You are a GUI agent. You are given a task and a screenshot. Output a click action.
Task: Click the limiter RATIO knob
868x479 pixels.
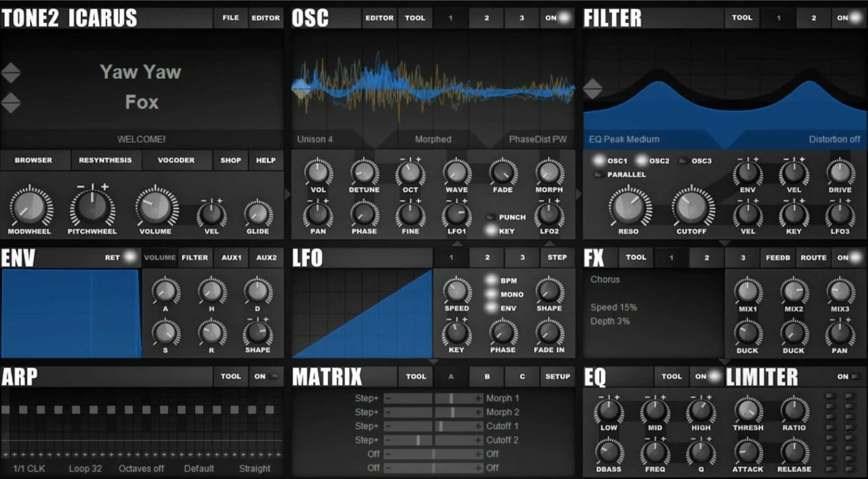click(794, 410)
